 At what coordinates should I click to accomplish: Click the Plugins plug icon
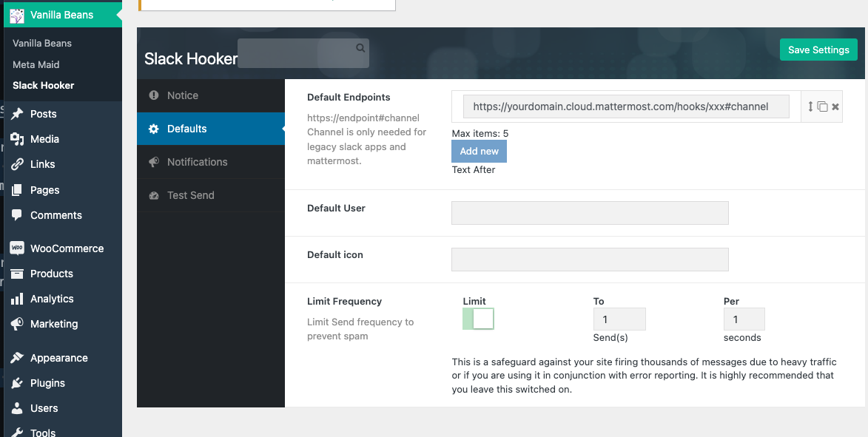(x=17, y=383)
